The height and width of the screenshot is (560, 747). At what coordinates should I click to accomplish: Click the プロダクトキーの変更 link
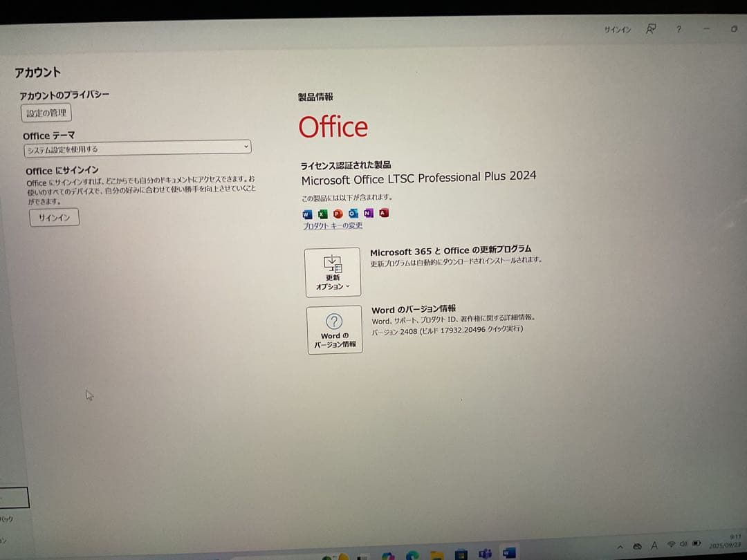(x=333, y=226)
